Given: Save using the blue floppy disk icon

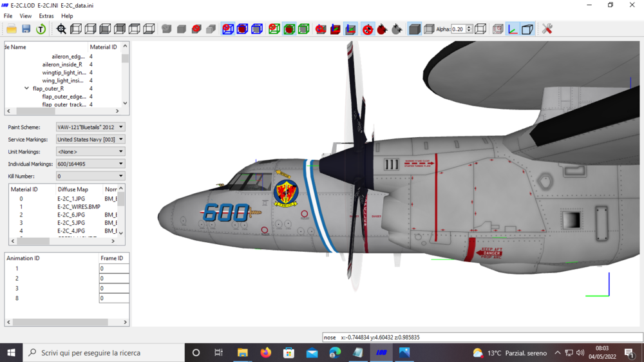Looking at the screenshot, I should click(x=26, y=29).
